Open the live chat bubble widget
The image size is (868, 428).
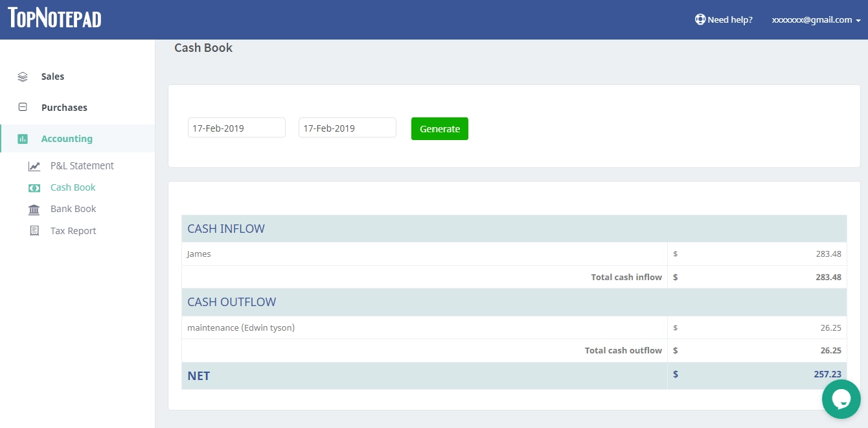coord(841,399)
